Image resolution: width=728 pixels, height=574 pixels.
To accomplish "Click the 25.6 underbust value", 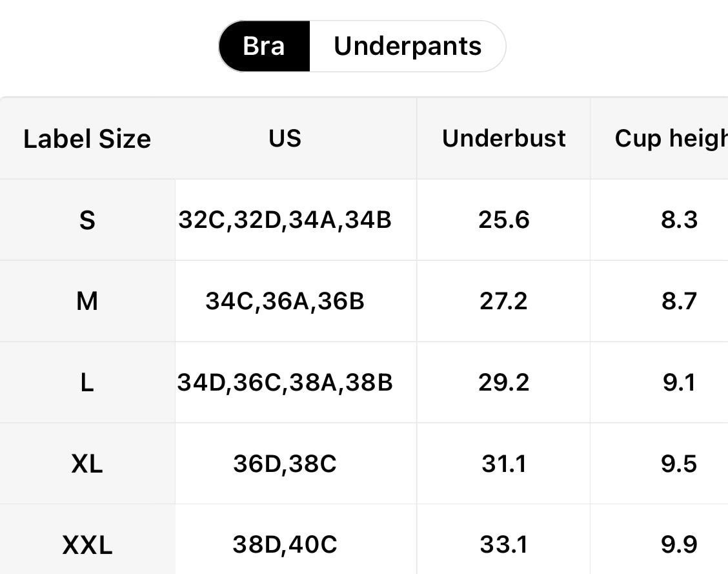I will pos(503,220).
